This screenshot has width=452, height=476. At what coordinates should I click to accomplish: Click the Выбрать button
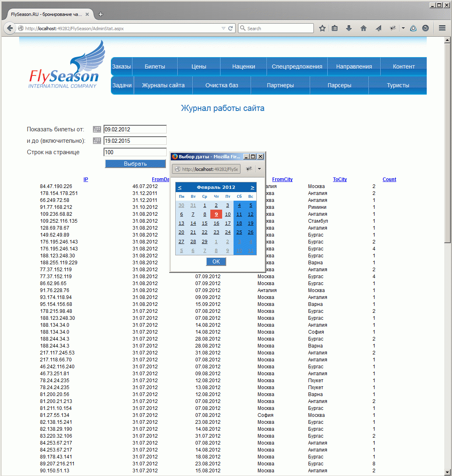coord(135,164)
